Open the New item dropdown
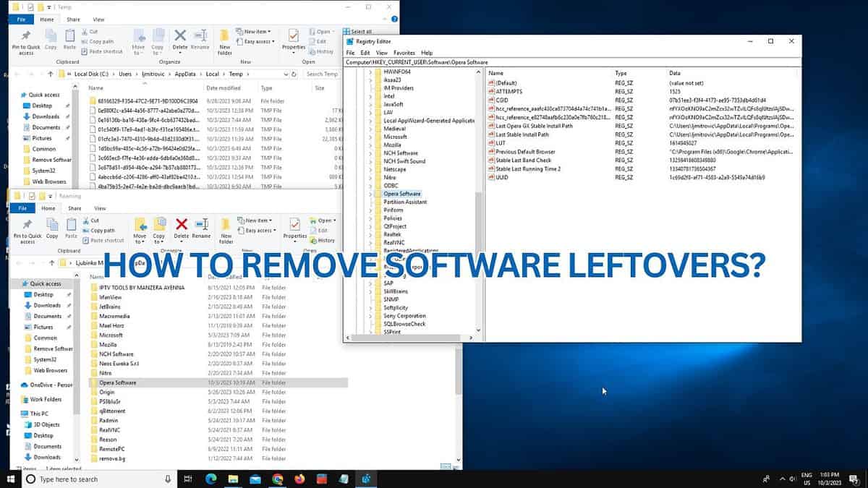The image size is (868, 488). 255,220
